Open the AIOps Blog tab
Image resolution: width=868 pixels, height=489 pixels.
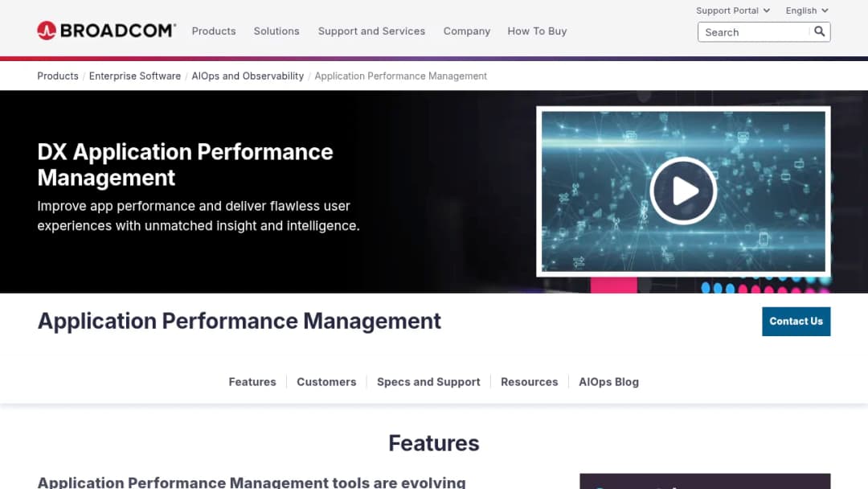(x=608, y=381)
